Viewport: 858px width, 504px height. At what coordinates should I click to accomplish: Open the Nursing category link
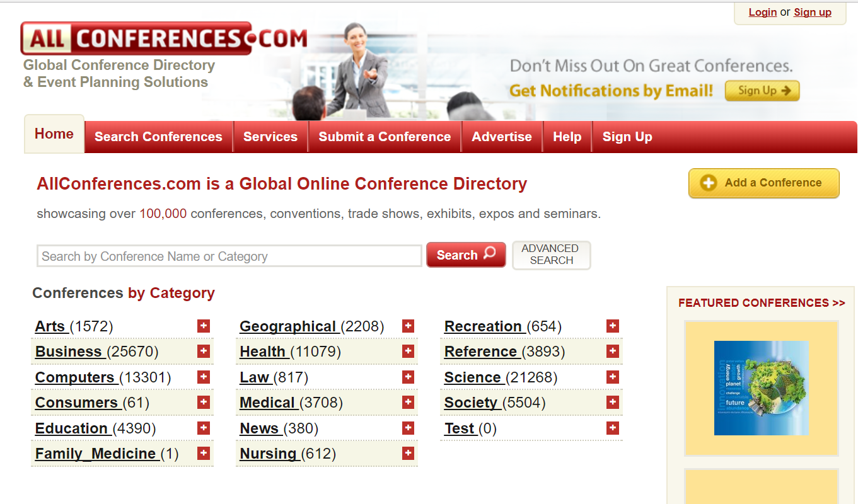click(269, 454)
